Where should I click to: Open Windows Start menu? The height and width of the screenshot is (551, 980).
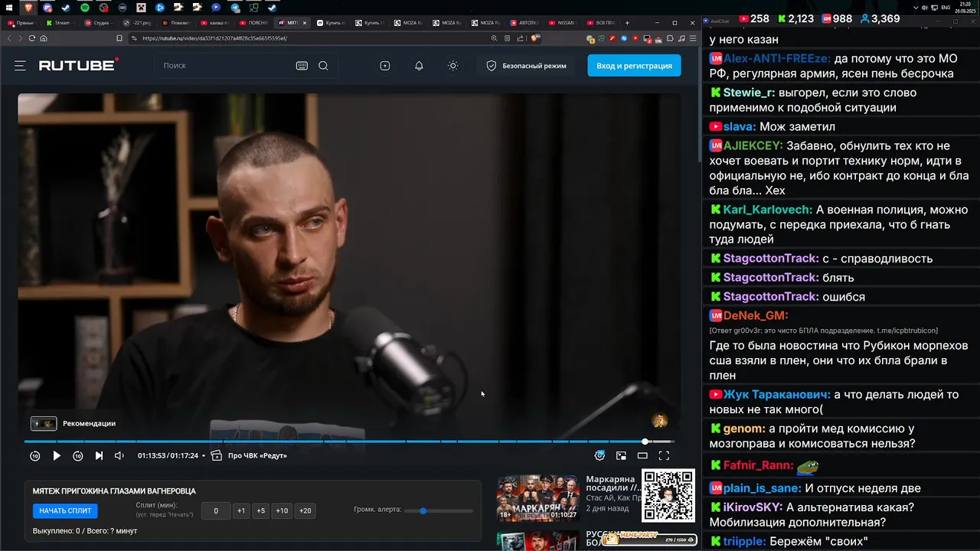pos(10,8)
